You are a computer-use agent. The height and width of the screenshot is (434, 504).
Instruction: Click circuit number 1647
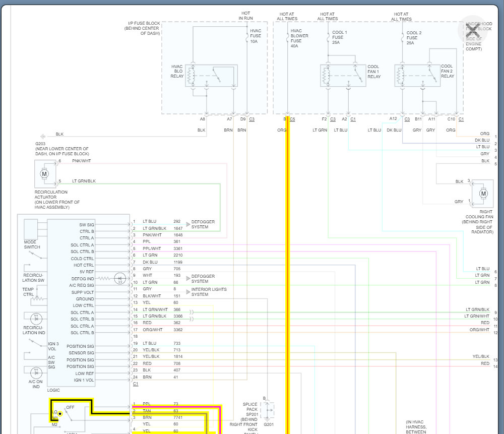(178, 228)
